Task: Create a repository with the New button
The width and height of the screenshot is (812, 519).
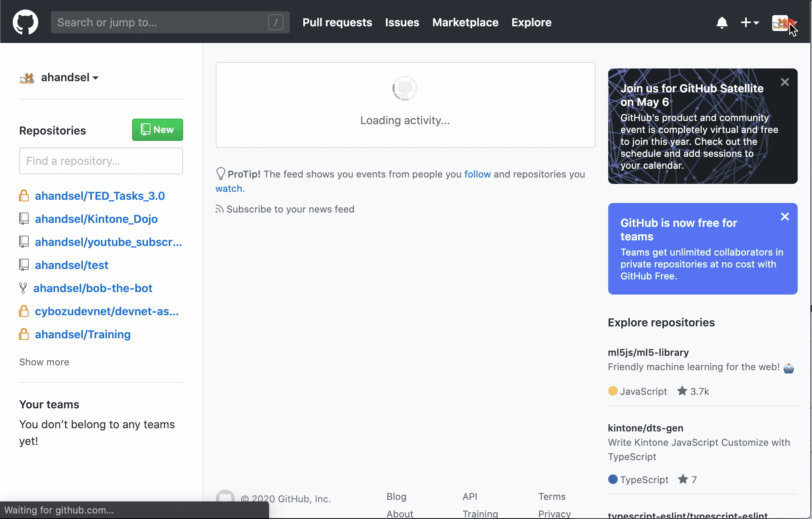Action: click(157, 129)
